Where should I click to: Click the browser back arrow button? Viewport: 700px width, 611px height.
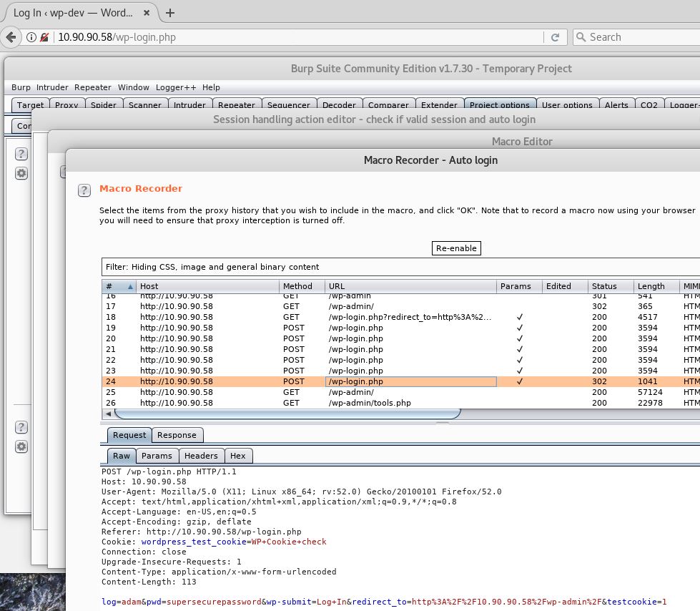point(11,37)
